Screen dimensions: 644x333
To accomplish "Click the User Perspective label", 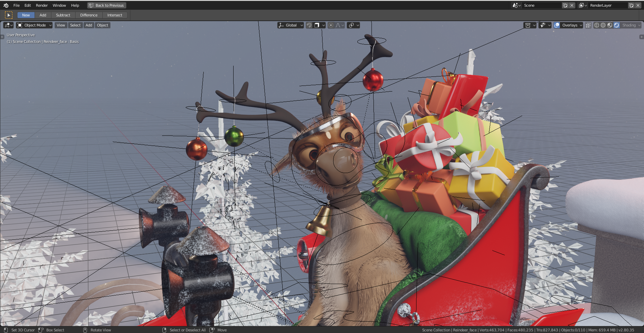I will (x=21, y=35).
